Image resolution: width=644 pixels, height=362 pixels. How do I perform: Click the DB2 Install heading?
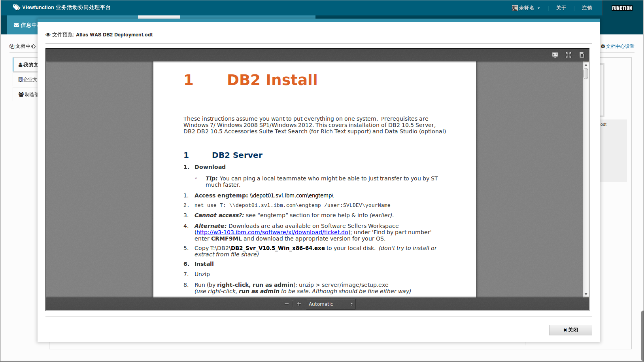point(272,80)
